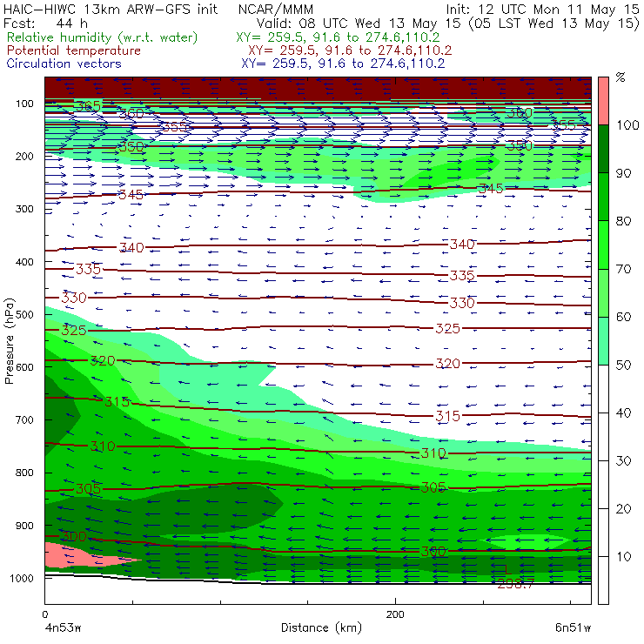Select the "Valid: 08 UTC Wed 13 May 15" text
Screen dimensions: 644x644
tap(359, 23)
